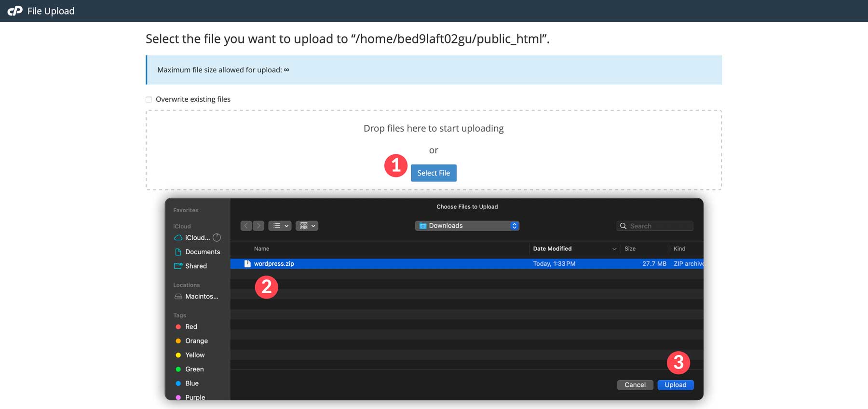
Task: Click the Favorites sidebar heading
Action: 186,210
